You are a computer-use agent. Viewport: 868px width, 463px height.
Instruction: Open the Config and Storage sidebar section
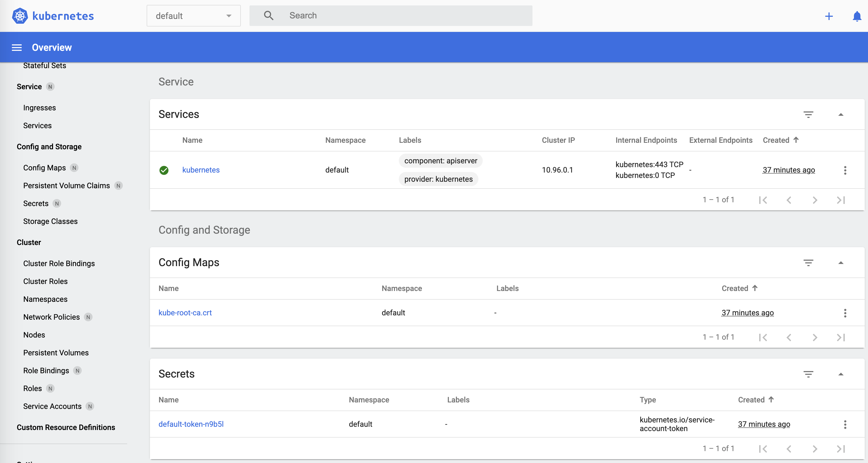coord(49,147)
